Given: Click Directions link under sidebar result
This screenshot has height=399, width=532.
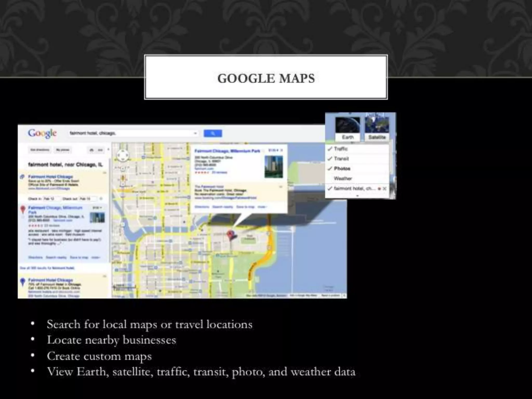Looking at the screenshot, I should (35, 257).
